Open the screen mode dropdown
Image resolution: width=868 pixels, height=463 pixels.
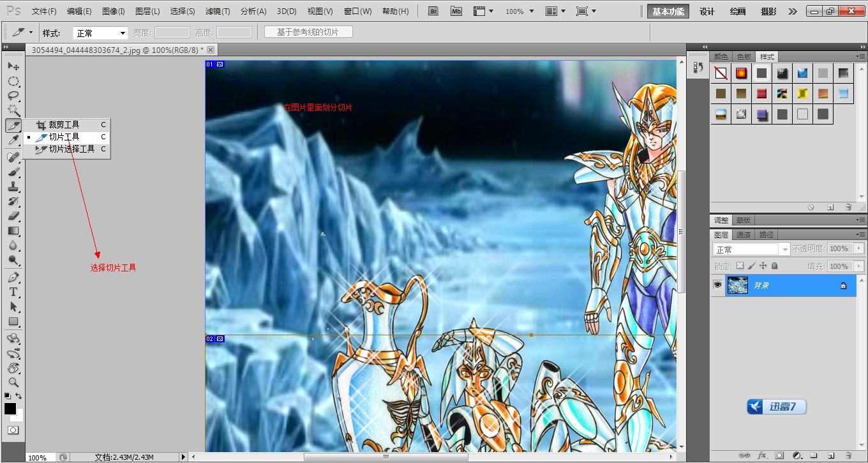tap(586, 11)
